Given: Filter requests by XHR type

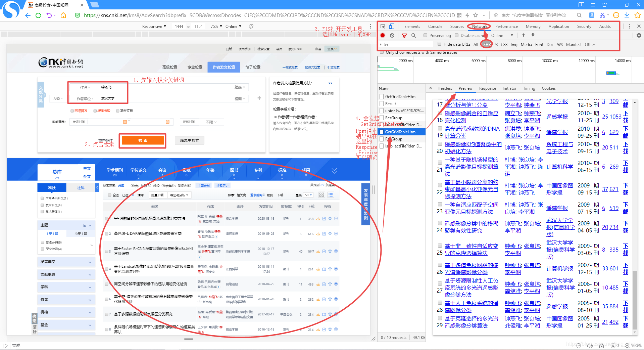Looking at the screenshot, I should pyautogui.click(x=487, y=44).
